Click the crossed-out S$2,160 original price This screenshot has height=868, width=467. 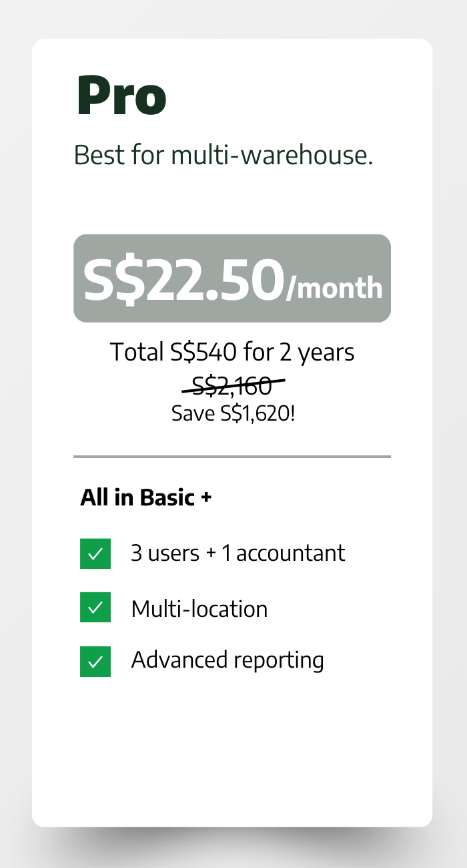pos(232,385)
